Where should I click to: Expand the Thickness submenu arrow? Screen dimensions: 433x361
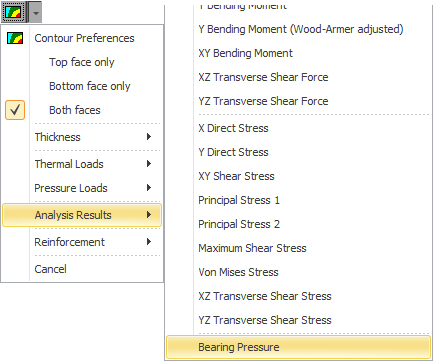pos(149,137)
